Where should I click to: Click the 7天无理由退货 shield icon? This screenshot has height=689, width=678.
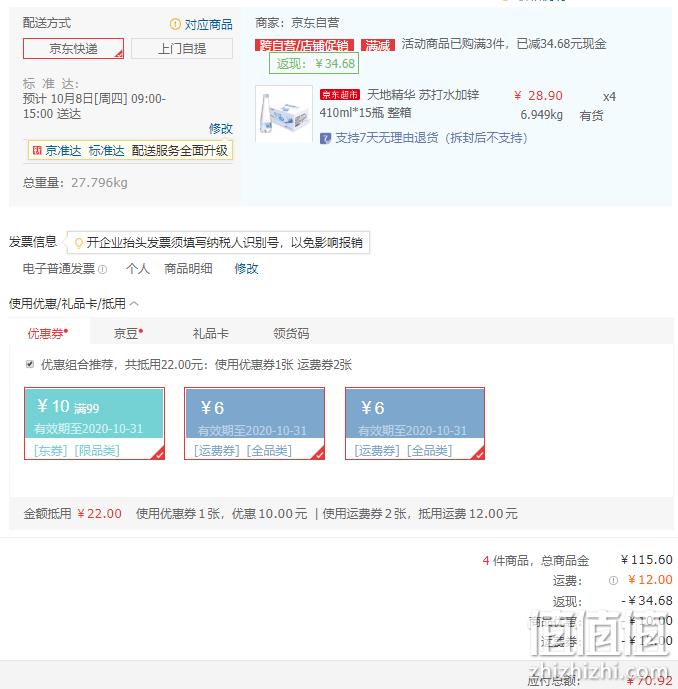coord(325,138)
